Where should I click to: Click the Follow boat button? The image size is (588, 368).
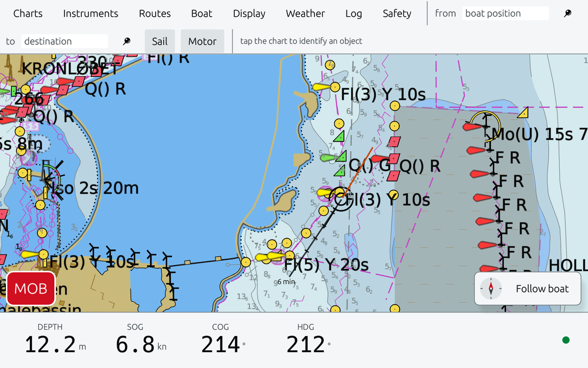[x=527, y=289]
